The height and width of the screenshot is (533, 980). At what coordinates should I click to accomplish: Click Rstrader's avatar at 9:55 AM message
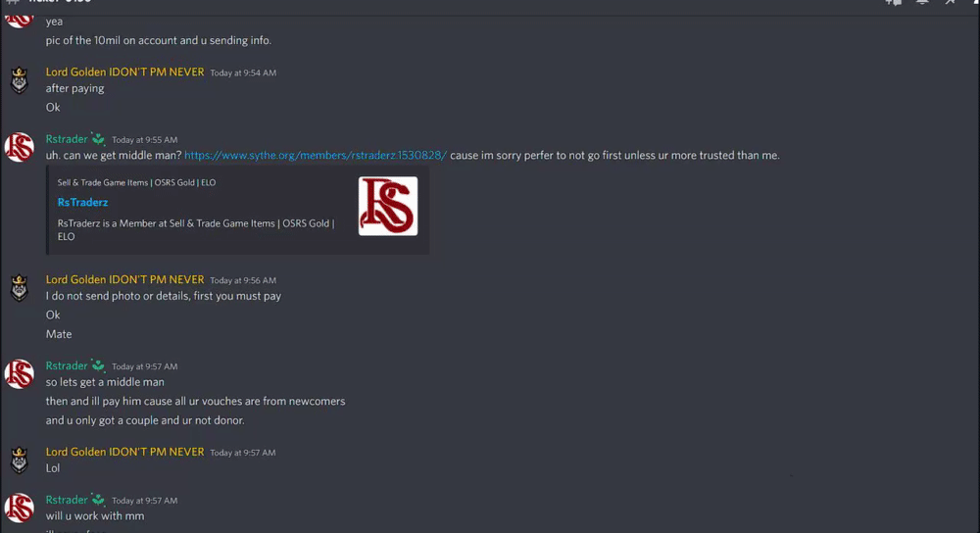(x=20, y=147)
